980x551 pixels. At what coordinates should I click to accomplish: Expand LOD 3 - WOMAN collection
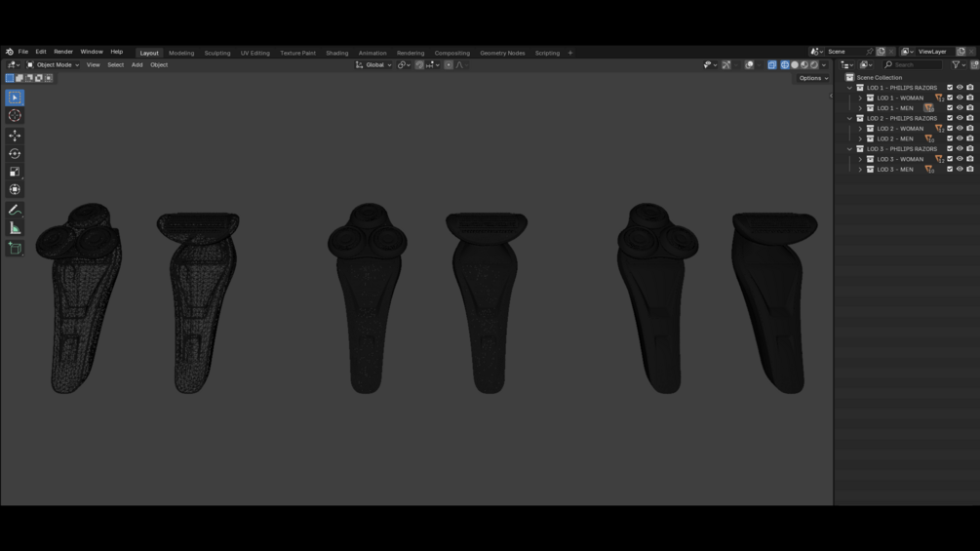point(860,159)
